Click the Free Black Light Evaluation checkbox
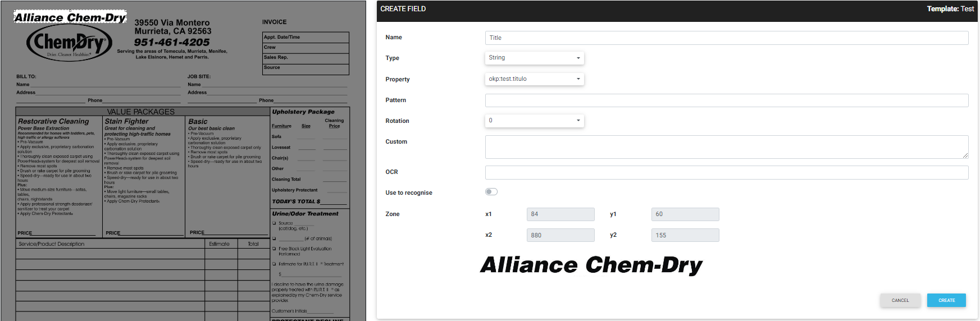 [x=274, y=249]
